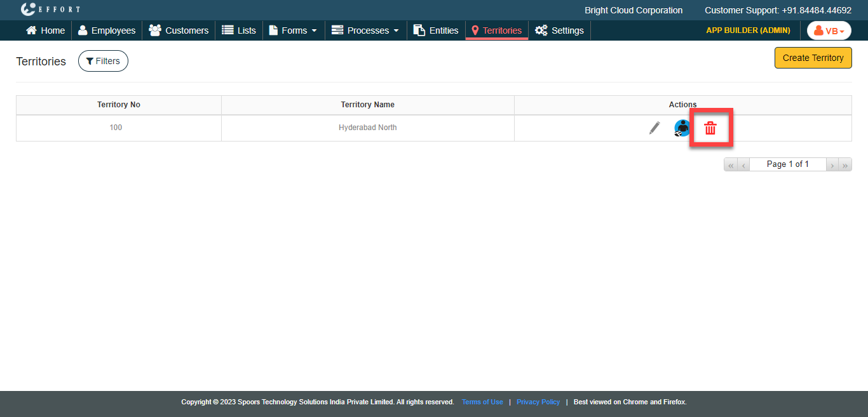Jump to last page using double arrow

pyautogui.click(x=845, y=165)
